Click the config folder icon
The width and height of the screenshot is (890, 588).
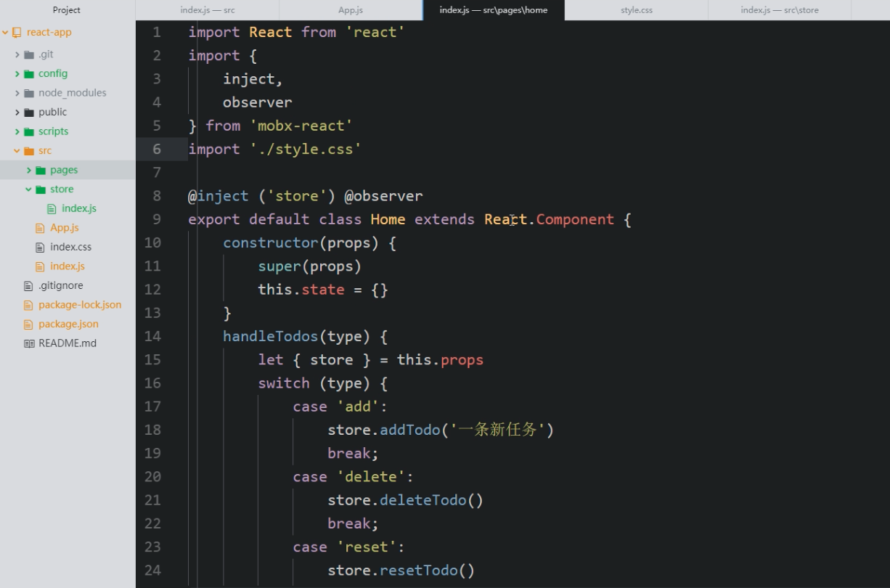(29, 74)
